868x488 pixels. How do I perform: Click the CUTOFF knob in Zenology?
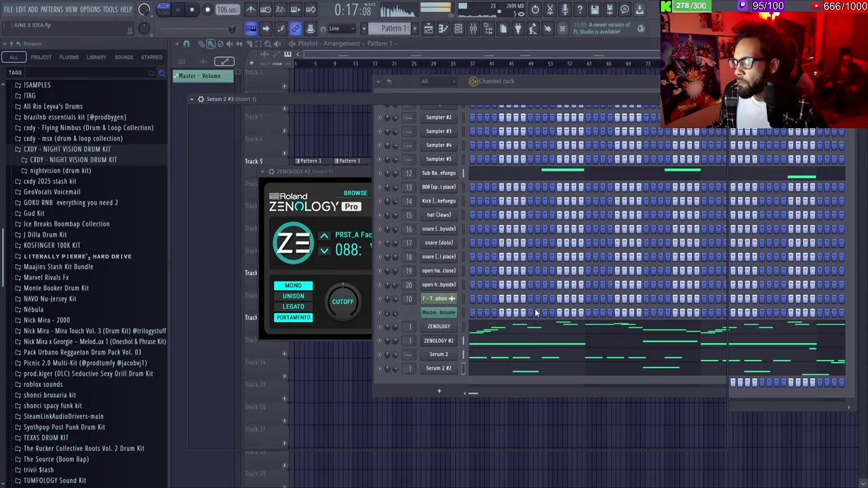(x=342, y=302)
